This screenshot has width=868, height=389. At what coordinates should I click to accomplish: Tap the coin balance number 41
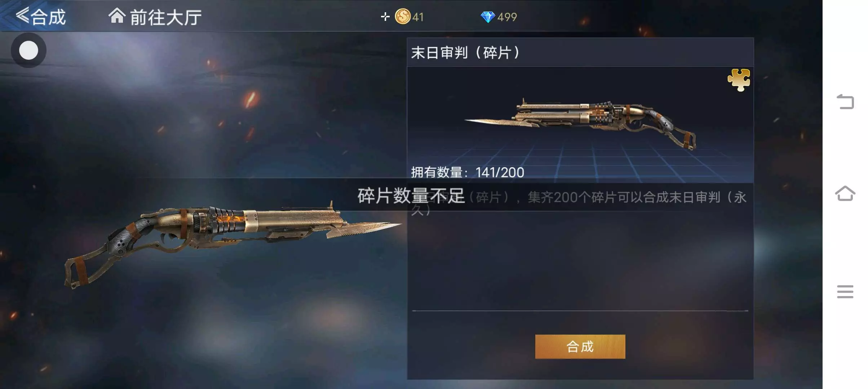[x=418, y=17]
